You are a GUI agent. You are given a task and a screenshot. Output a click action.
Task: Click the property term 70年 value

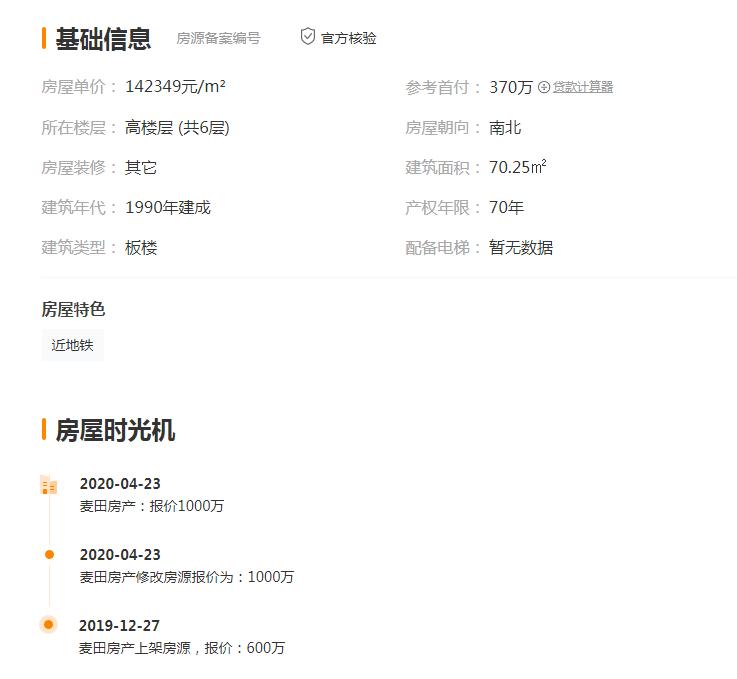tap(506, 207)
